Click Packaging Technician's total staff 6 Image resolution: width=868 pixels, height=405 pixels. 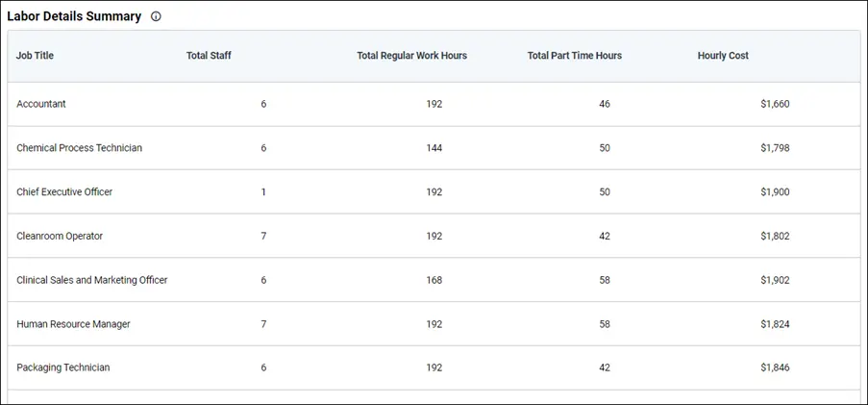point(263,367)
